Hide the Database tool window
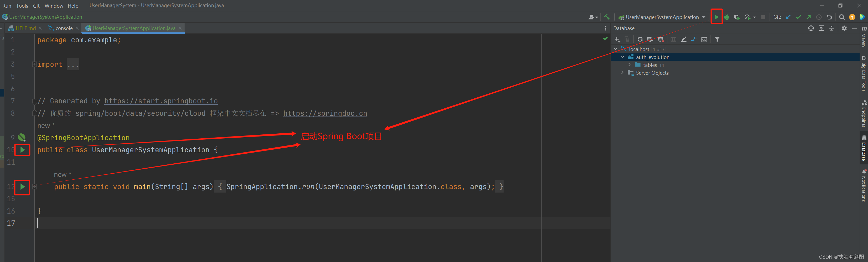 pos(855,28)
